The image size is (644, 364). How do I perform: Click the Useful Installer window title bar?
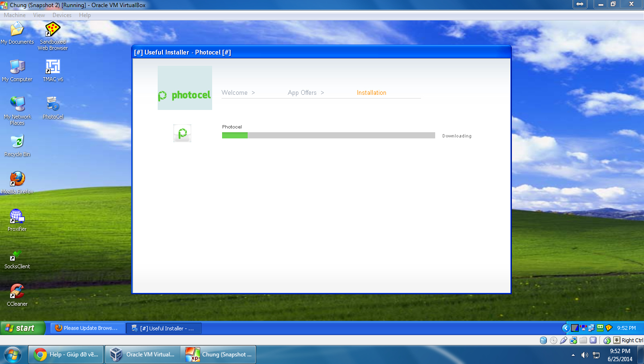[x=322, y=52]
